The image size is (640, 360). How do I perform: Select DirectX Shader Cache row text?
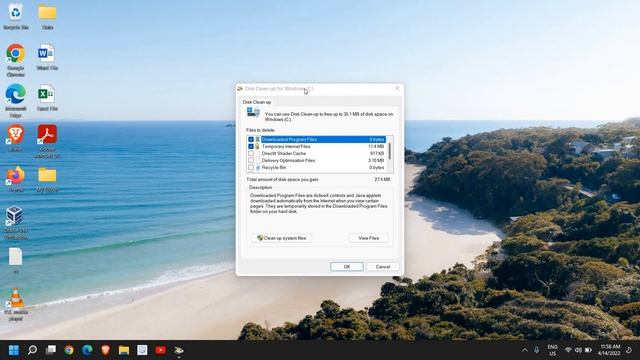(x=284, y=153)
